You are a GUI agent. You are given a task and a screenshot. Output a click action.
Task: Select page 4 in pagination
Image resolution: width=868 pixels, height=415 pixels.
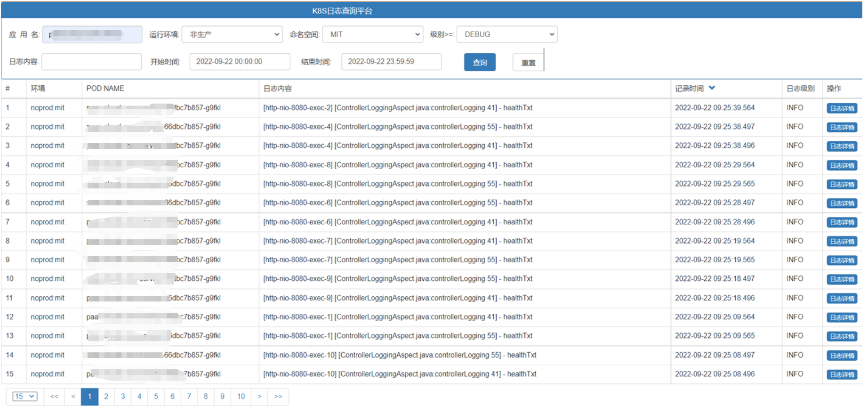point(139,397)
